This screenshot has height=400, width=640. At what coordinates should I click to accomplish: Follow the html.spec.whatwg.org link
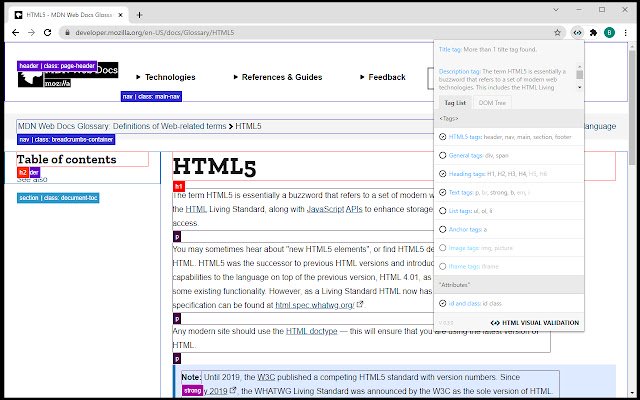315,305
